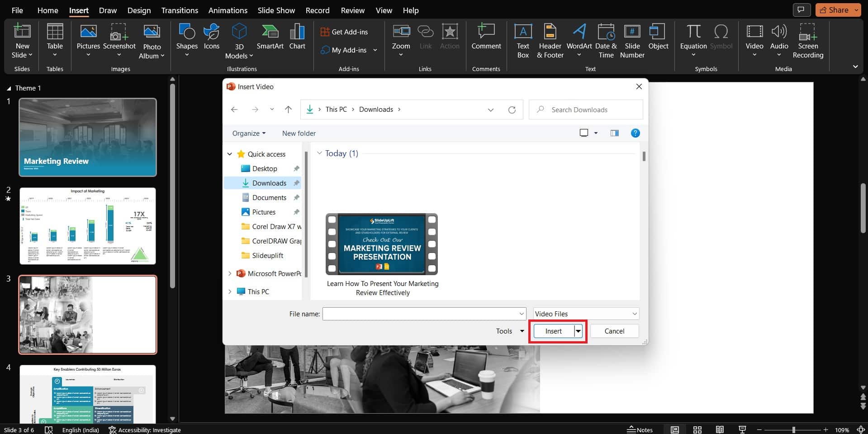Insert a Text Box

(523, 41)
